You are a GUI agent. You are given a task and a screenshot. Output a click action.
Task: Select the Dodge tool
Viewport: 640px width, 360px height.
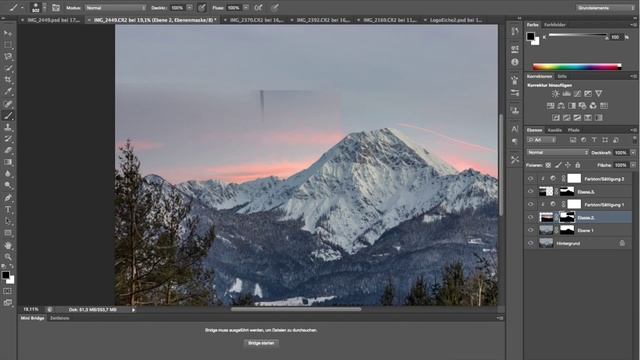(x=8, y=186)
